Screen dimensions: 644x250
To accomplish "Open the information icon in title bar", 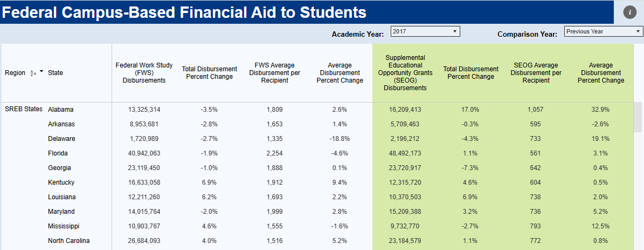I will click(629, 12).
